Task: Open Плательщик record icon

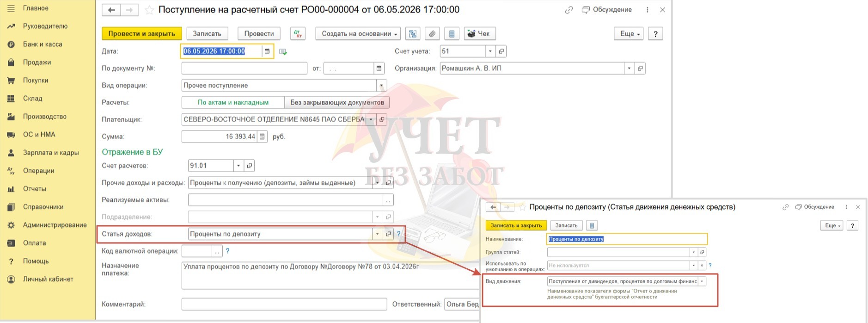Action: [382, 119]
